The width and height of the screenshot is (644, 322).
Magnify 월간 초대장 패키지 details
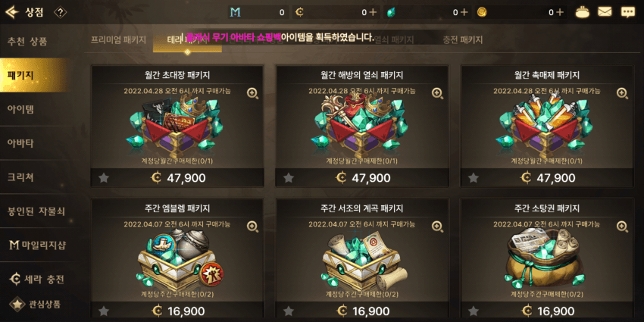252,93
